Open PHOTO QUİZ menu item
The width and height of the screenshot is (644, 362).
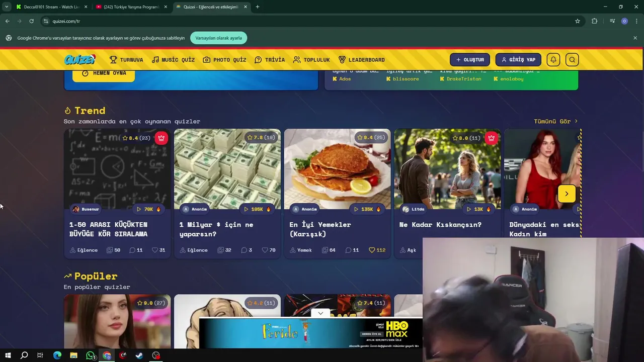coord(224,60)
